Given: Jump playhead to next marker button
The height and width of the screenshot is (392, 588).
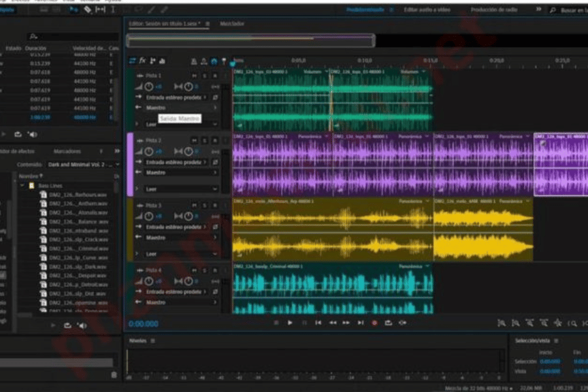Looking at the screenshot, I should tap(361, 323).
